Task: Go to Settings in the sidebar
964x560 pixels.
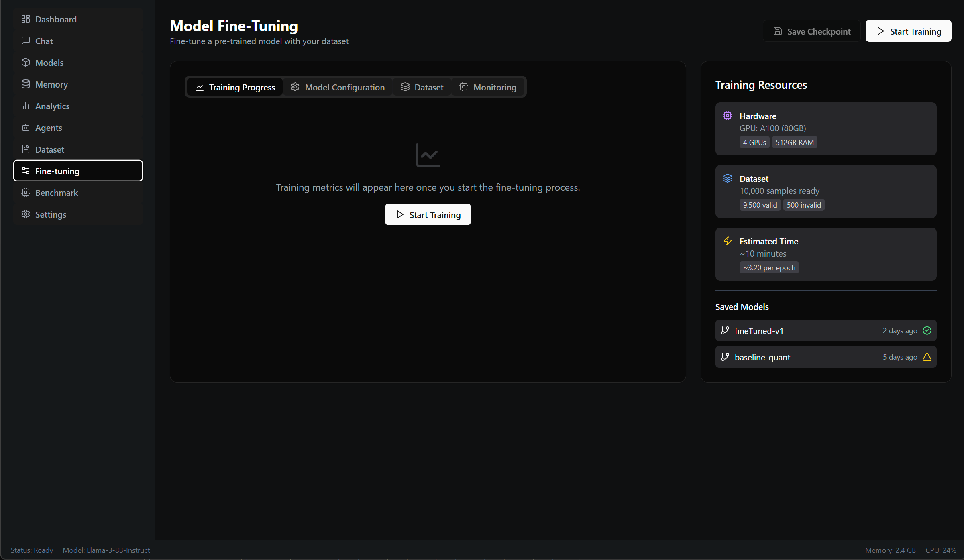Action: (51, 214)
